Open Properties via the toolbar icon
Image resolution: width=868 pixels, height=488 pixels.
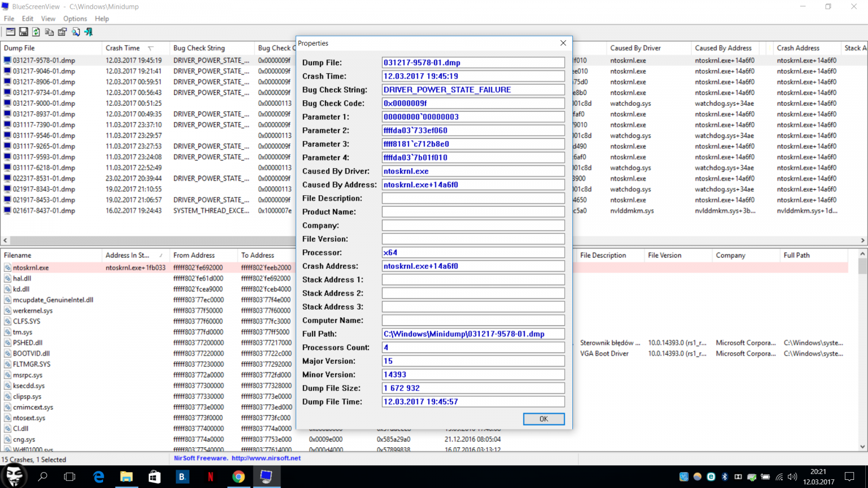(62, 32)
